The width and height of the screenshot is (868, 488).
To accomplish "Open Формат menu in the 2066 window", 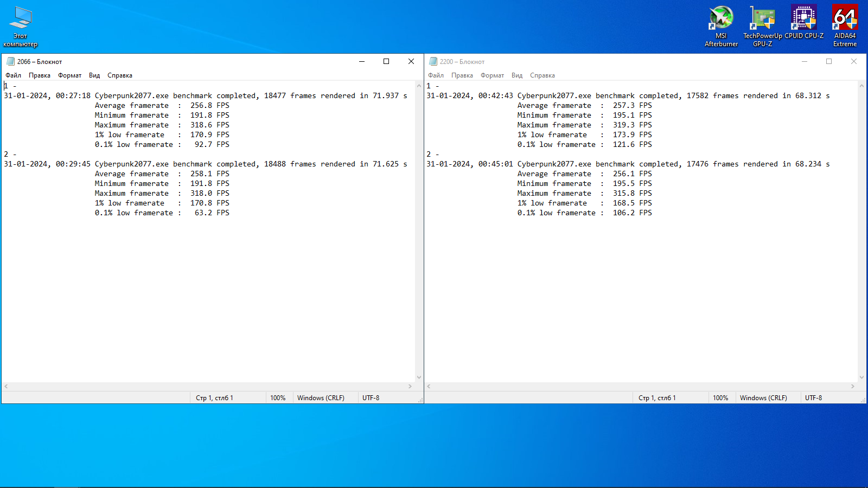I will point(70,75).
